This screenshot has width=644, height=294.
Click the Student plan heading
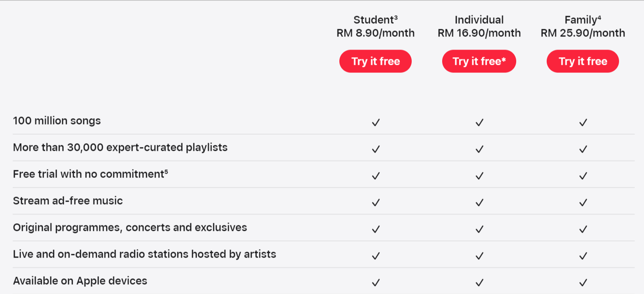coord(374,20)
